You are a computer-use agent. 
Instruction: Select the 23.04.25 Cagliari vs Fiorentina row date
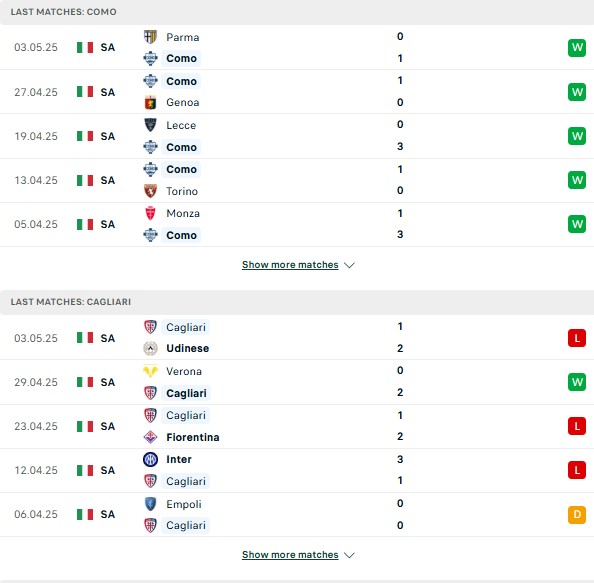36,427
